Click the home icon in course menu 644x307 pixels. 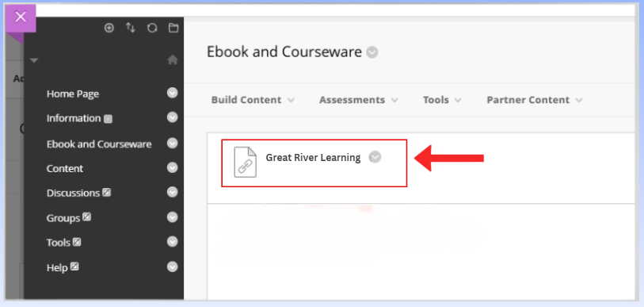pos(173,60)
